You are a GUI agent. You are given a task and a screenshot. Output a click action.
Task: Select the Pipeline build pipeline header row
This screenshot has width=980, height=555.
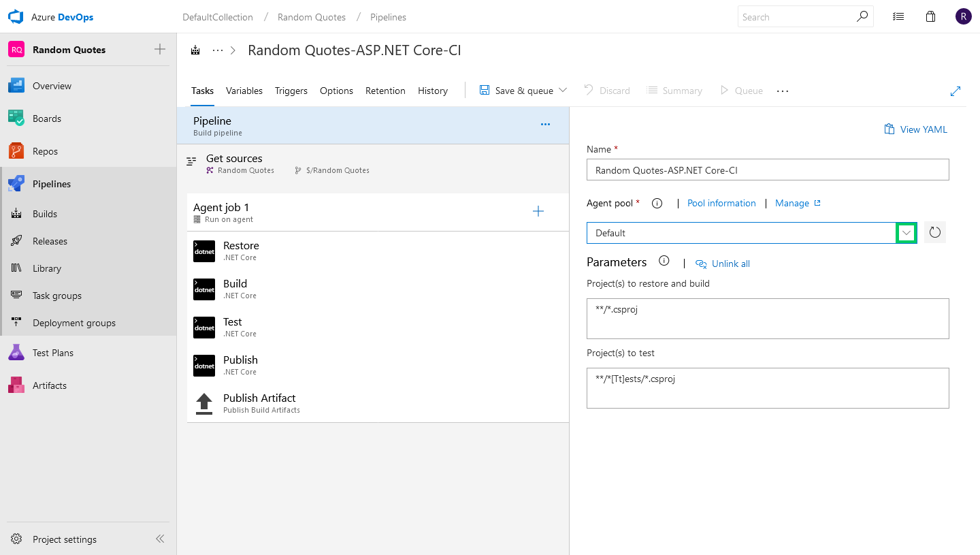pos(373,125)
